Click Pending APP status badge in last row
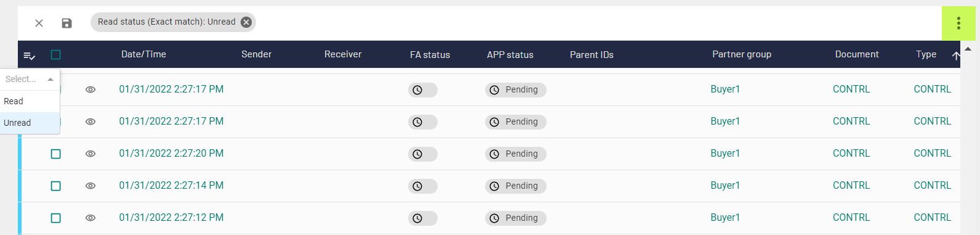 click(x=516, y=218)
